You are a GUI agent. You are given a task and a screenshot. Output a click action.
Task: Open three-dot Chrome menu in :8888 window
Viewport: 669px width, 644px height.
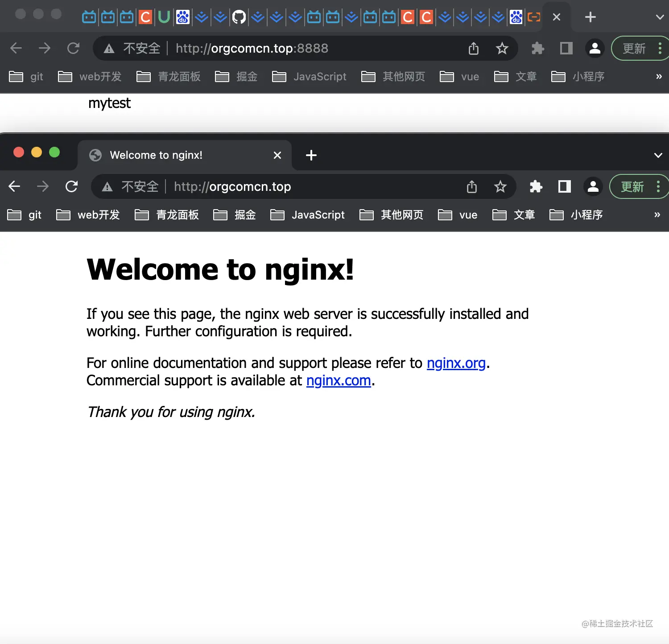660,48
